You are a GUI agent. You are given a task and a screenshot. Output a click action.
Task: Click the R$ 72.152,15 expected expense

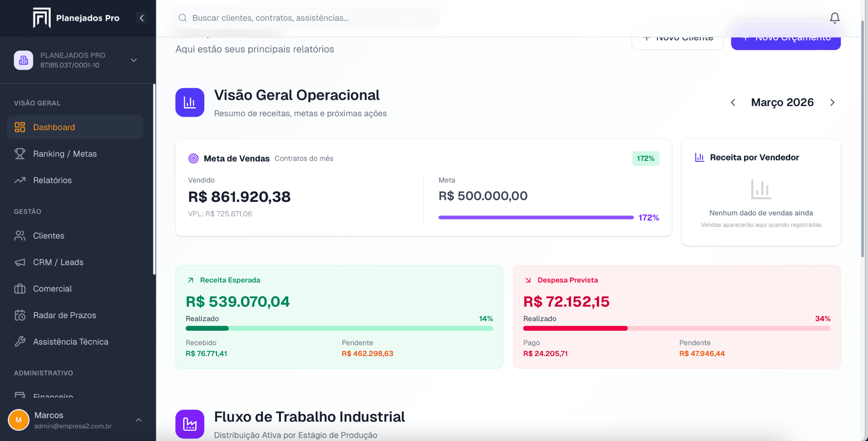(x=566, y=301)
